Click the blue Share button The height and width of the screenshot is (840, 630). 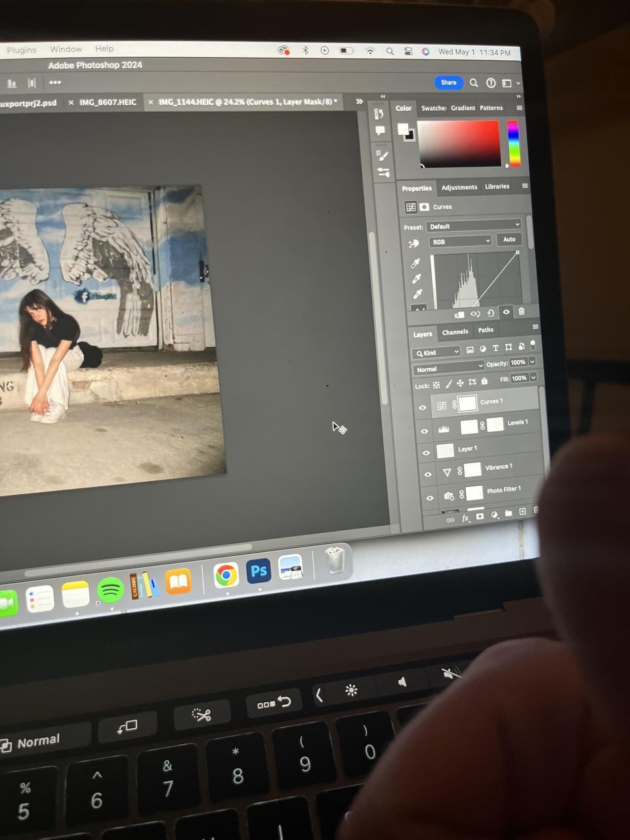click(x=448, y=83)
